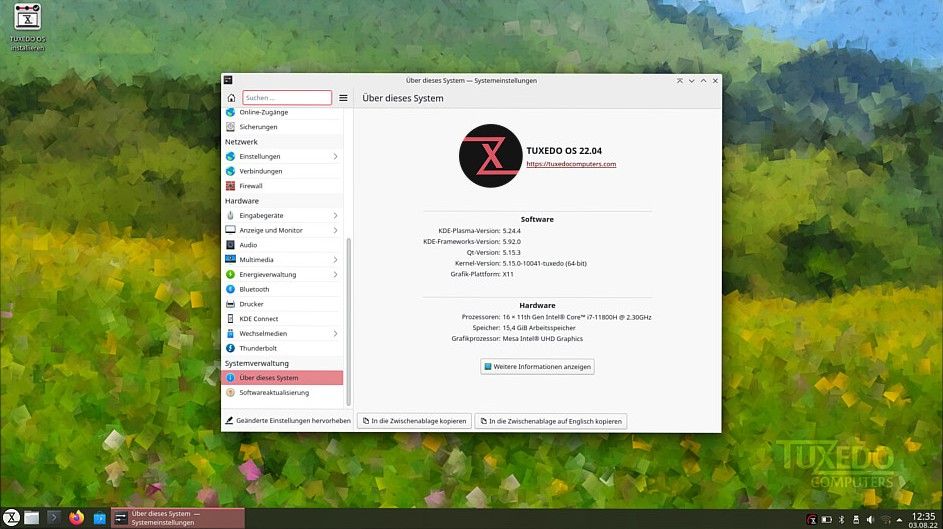Click the sidebar vertical scrollbar
Image resolution: width=943 pixels, height=529 pixels.
348,322
